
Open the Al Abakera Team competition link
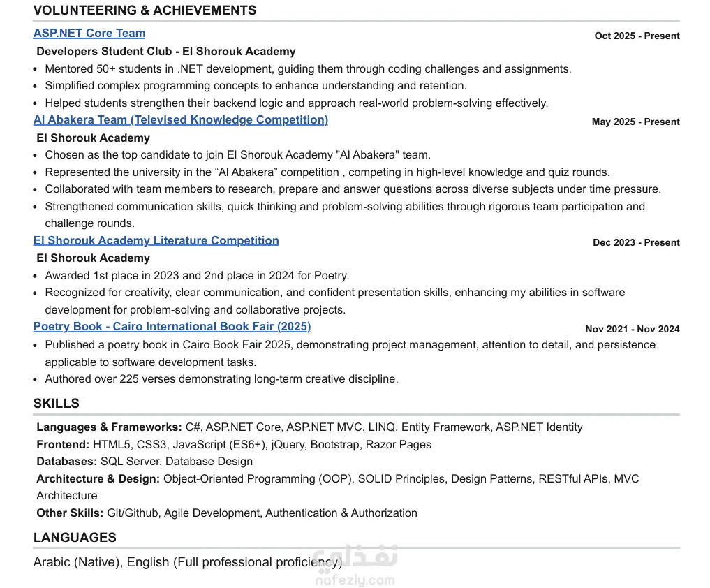click(x=181, y=119)
